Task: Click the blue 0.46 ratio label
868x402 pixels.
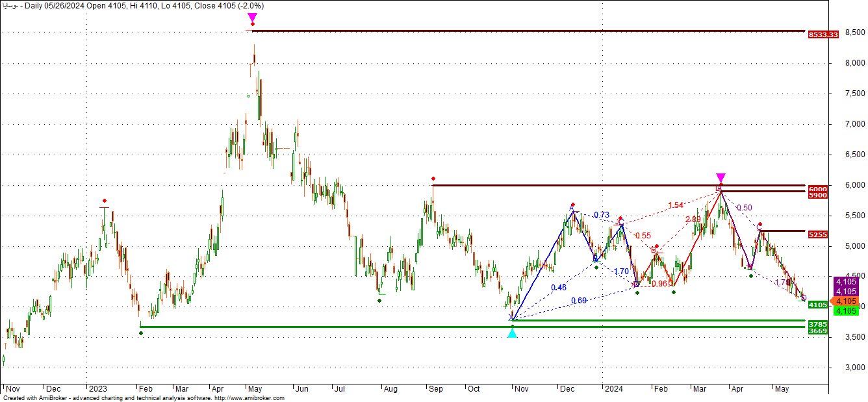Action: coord(558,288)
